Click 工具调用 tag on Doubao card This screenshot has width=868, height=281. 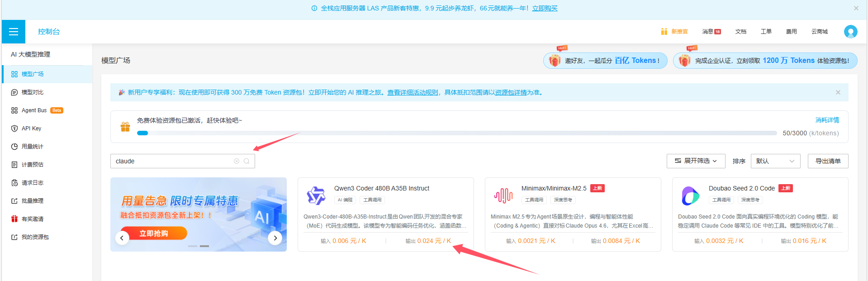pyautogui.click(x=721, y=200)
